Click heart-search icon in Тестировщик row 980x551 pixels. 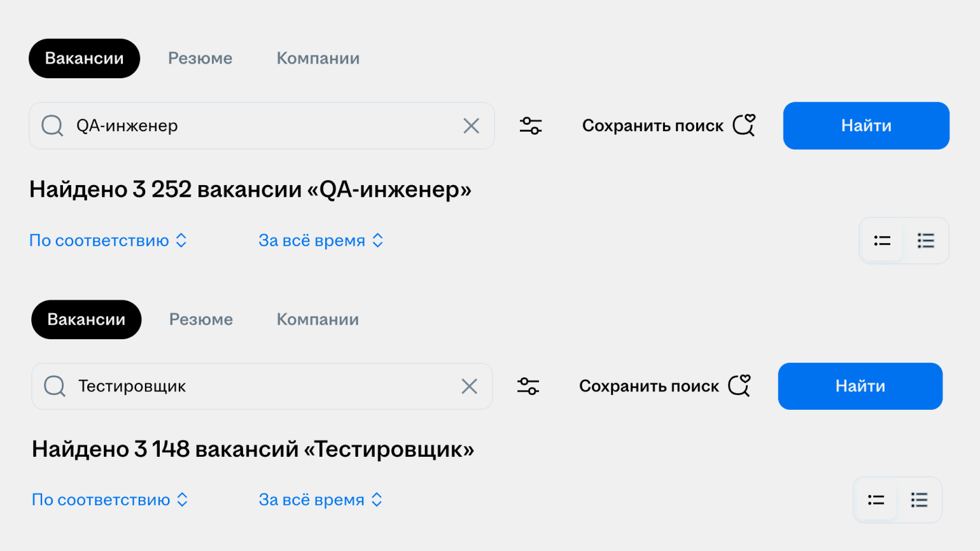739,386
